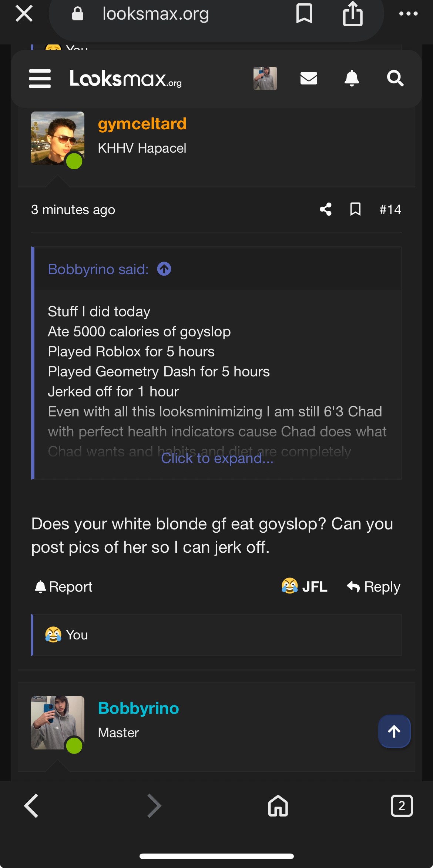433x868 pixels.
Task: Open the forum search magnifier
Action: 395,79
